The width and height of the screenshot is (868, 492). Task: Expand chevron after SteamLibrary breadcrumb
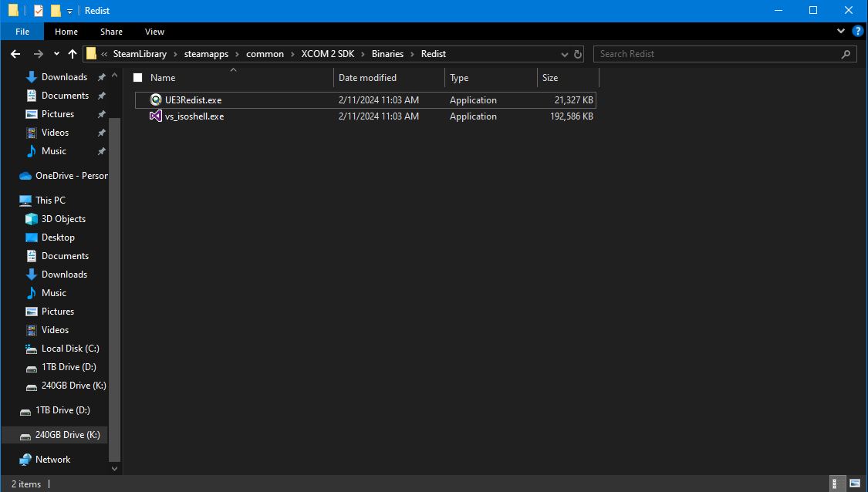[x=175, y=54]
